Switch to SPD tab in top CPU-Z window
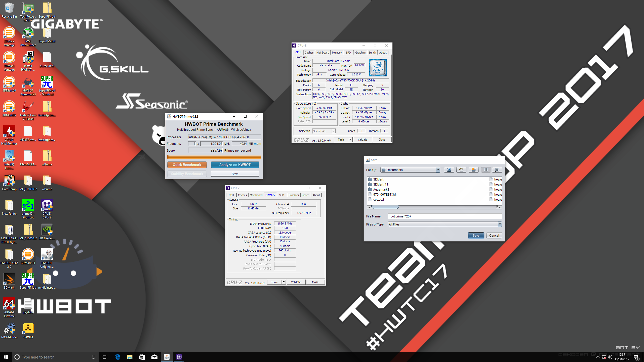The image size is (644, 362). tap(348, 53)
